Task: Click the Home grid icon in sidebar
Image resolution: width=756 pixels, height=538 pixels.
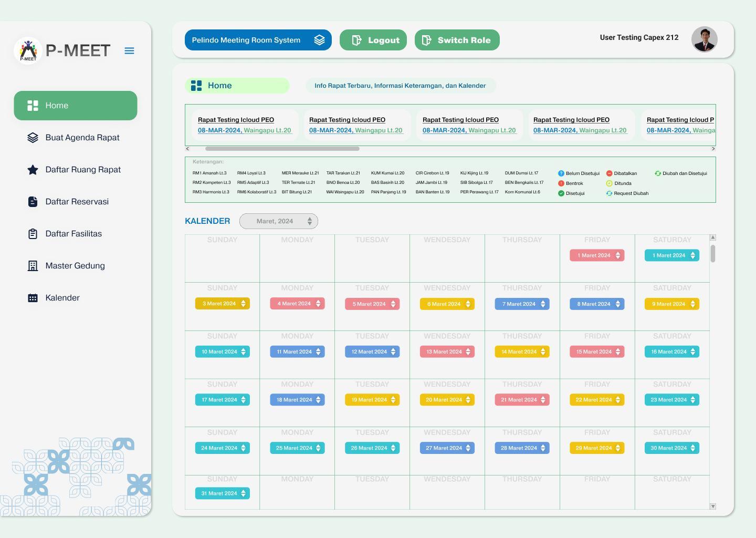Action: coord(33,106)
